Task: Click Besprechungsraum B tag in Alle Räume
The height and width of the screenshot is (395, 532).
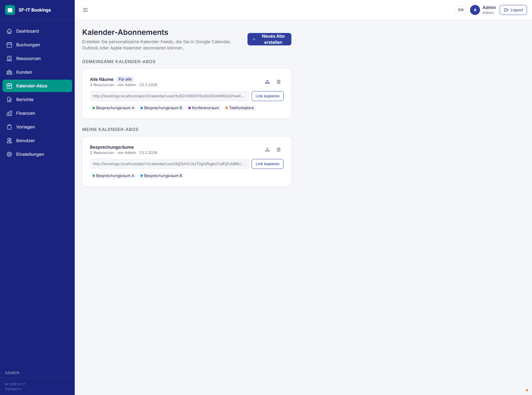Action: coord(161,108)
